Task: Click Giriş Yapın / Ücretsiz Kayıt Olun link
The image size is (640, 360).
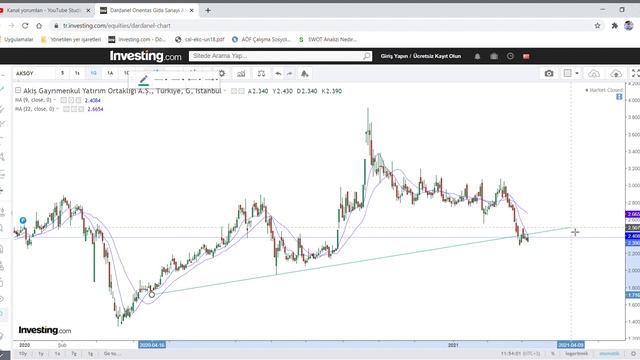Action: 421,56
